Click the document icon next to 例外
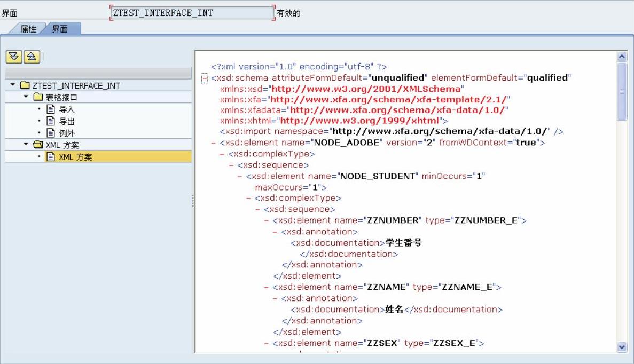Screen dimensions: 634x364 click(51, 132)
